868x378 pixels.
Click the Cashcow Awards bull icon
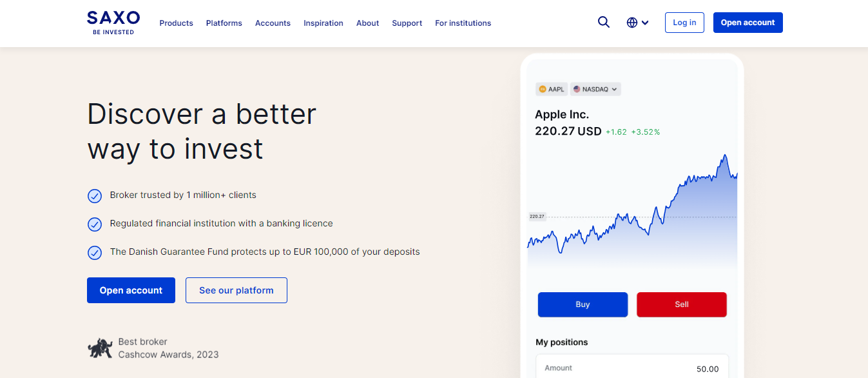pyautogui.click(x=101, y=347)
